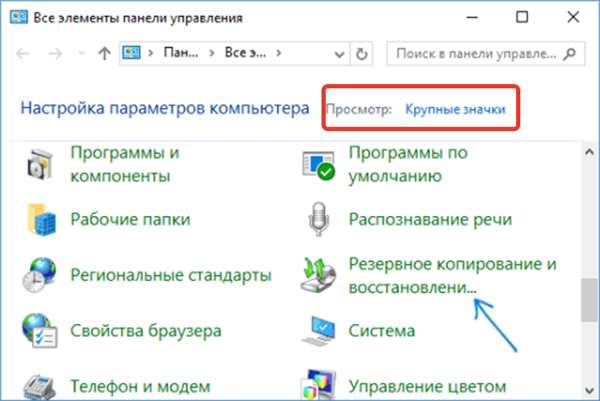
Task: Open 'Управление цветом' link
Action: click(427, 386)
